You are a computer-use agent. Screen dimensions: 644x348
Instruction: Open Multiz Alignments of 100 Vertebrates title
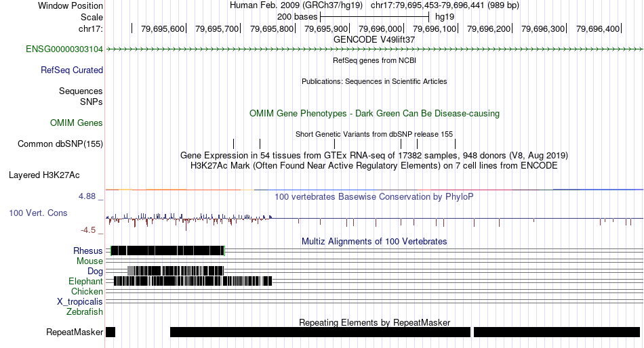click(374, 241)
